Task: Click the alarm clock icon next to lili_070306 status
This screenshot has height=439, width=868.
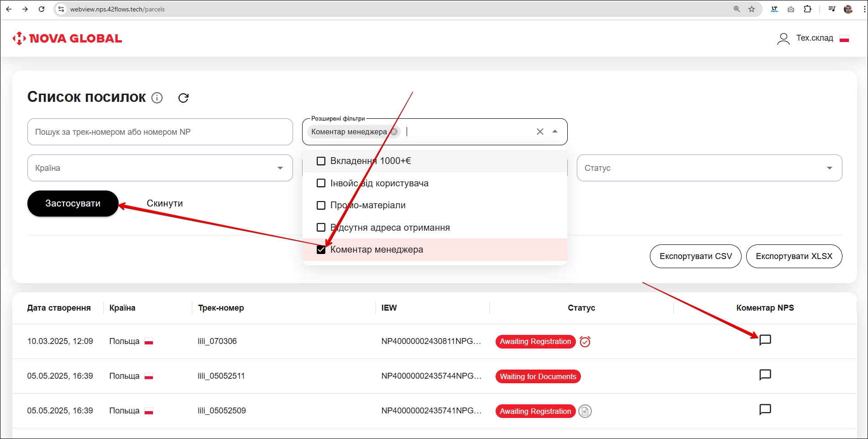Action: 585,342
